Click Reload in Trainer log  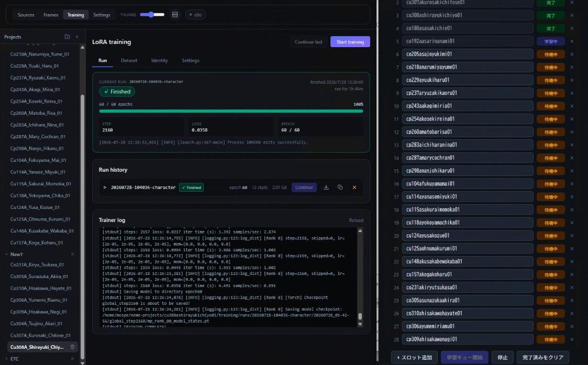tap(356, 220)
